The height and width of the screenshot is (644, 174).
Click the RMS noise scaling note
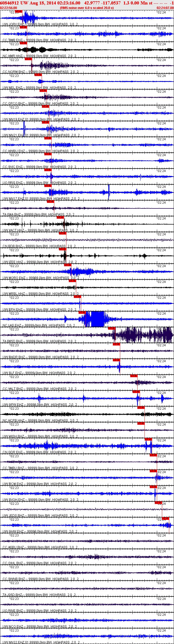click(87, 8)
